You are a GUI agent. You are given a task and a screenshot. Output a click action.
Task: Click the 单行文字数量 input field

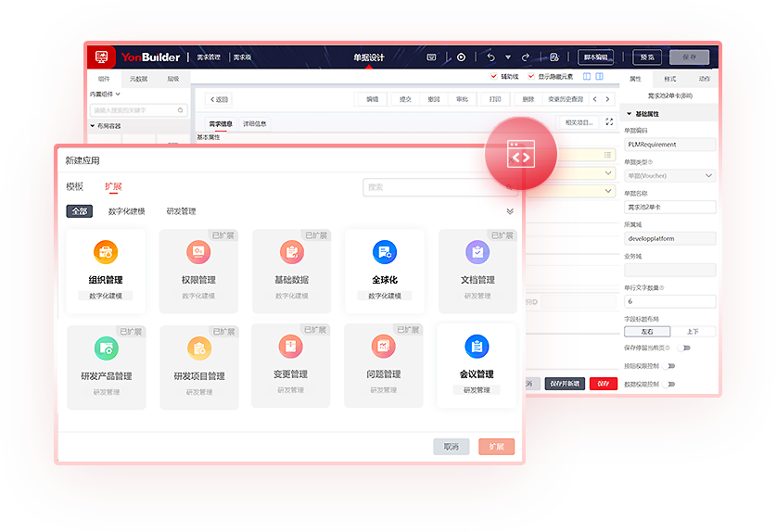[669, 301]
